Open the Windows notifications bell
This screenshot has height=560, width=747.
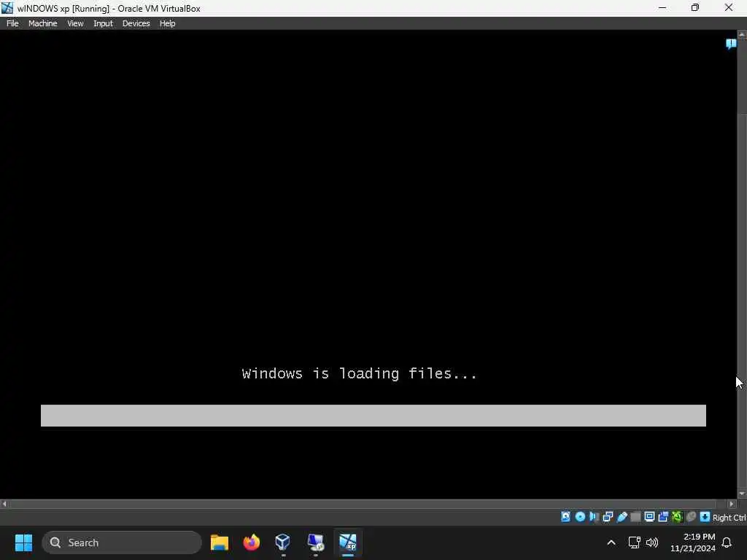coord(727,542)
